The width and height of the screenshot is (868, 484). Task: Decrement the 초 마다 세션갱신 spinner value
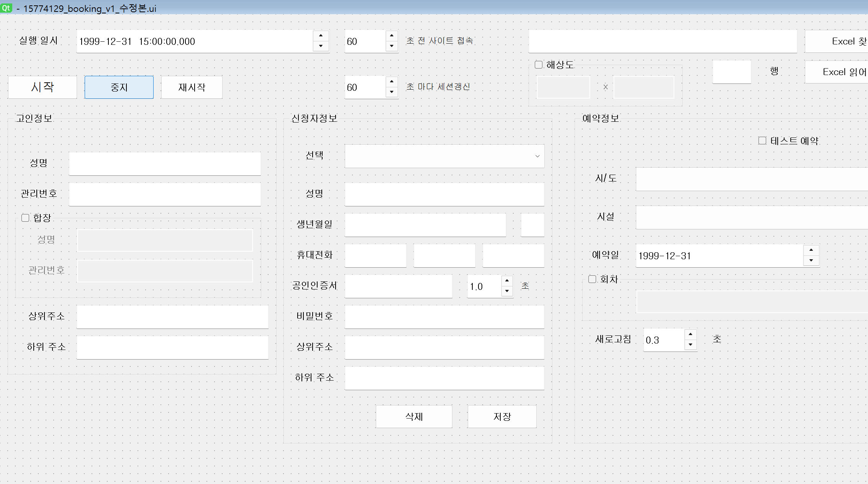click(391, 92)
